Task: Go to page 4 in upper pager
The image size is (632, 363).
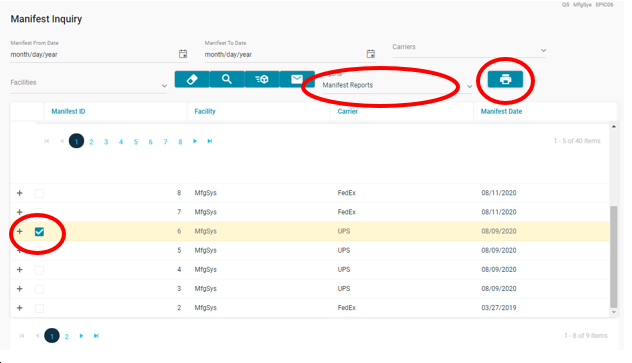Action: pyautogui.click(x=121, y=142)
